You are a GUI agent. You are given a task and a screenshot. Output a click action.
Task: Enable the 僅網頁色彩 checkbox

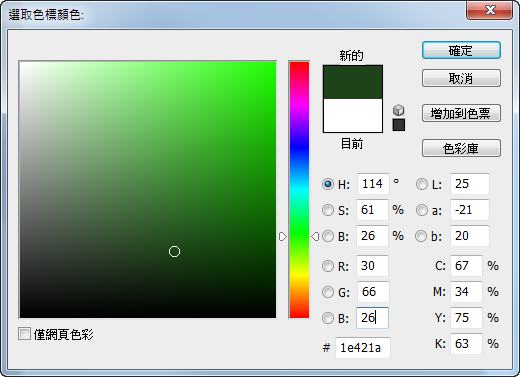pos(24,334)
